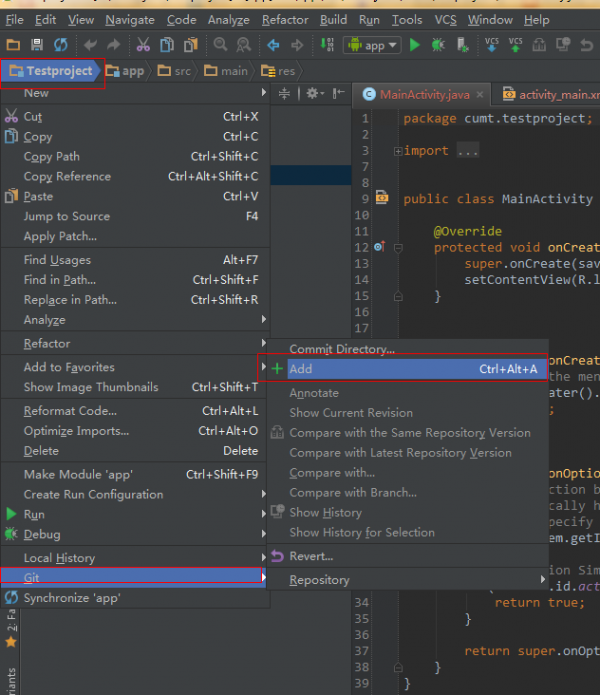The height and width of the screenshot is (695, 600).
Task: Click the src breadcrumb folder
Action: [x=174, y=71]
